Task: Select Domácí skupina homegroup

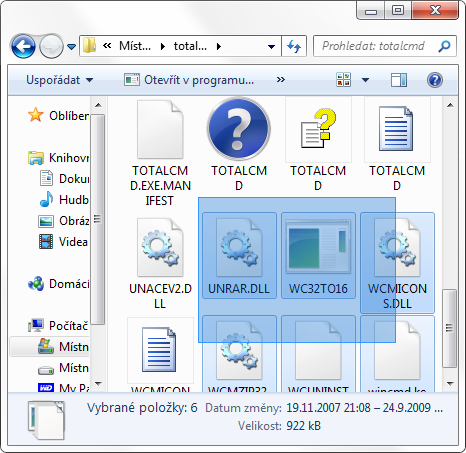Action: 58,284
